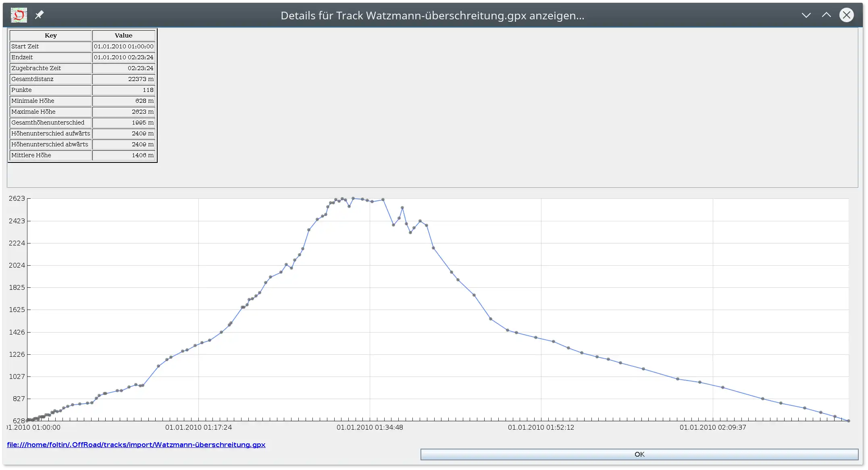Viewport: 868px width, 470px height.
Task: Maximize the window with the up chevron
Action: pos(826,15)
